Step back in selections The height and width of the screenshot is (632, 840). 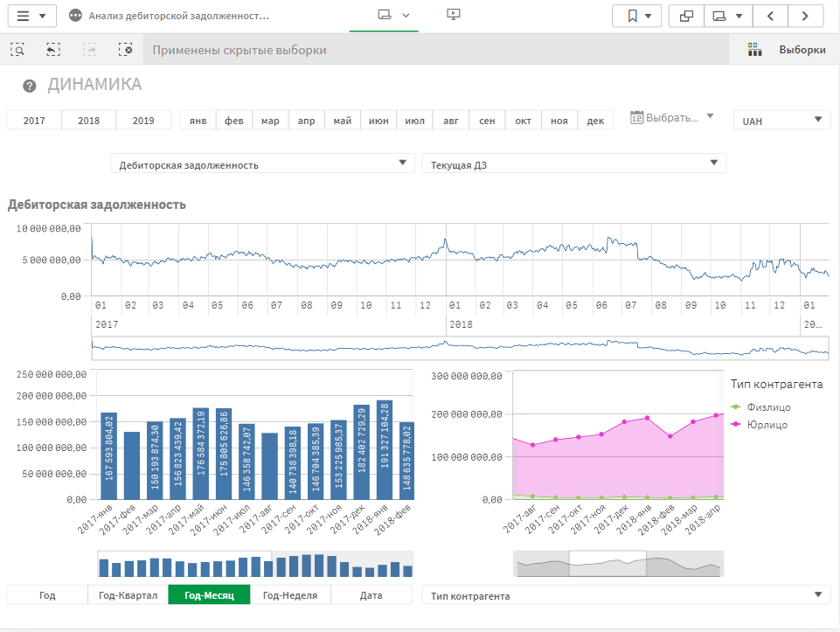point(53,50)
